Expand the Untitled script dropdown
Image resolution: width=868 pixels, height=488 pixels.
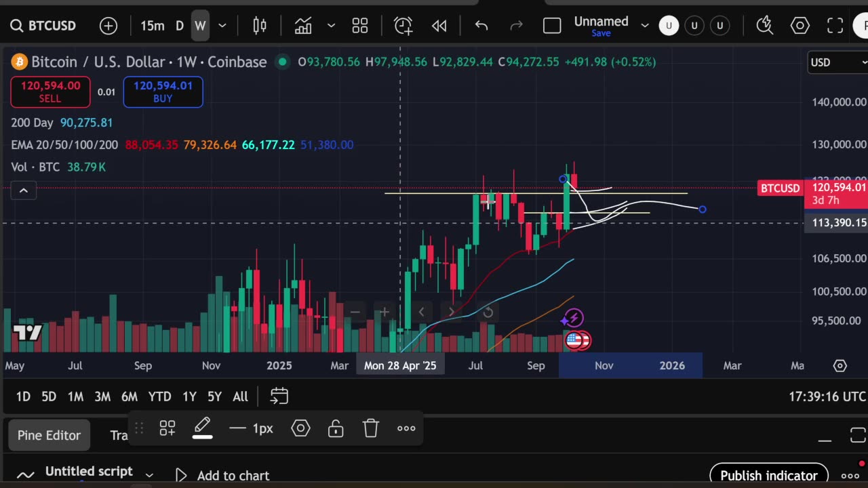149,475
